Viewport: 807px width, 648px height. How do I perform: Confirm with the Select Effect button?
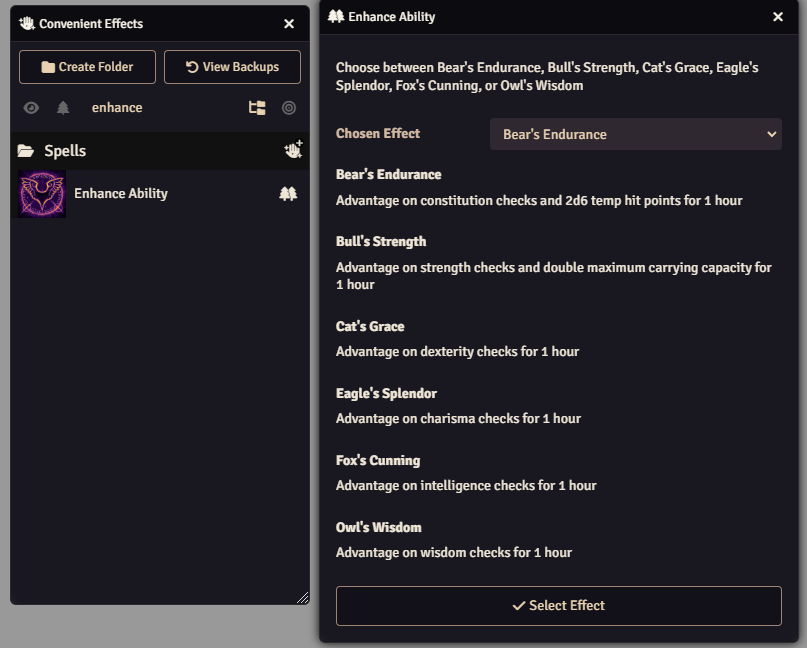click(558, 605)
